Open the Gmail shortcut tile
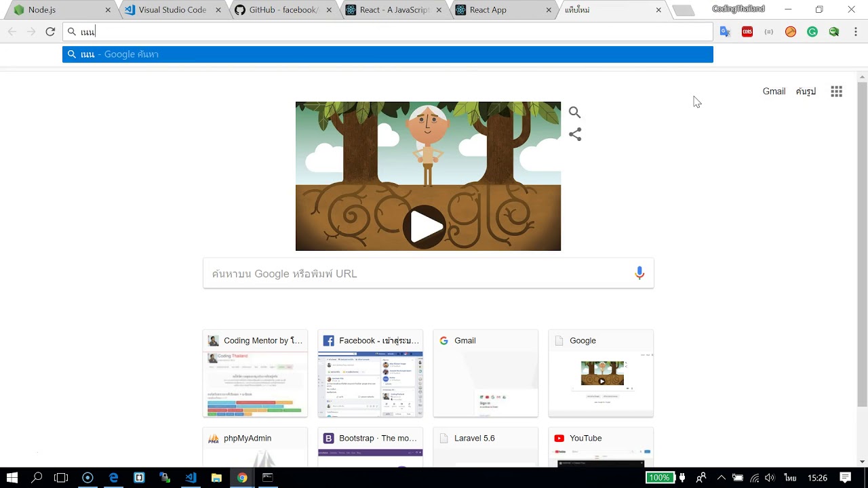The image size is (868, 488). coord(486,373)
